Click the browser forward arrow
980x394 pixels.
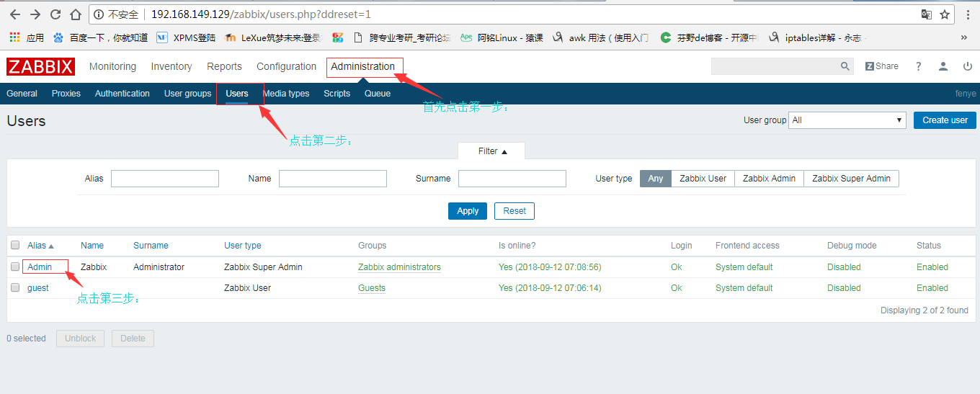[35, 14]
